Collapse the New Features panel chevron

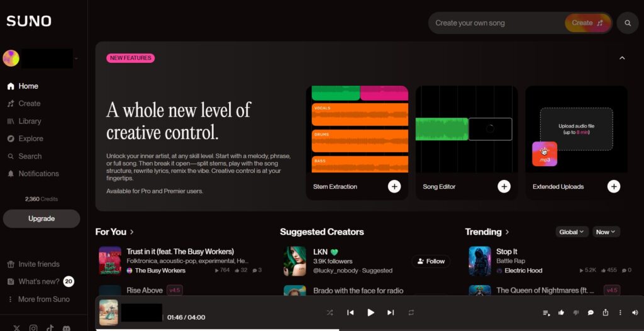pyautogui.click(x=622, y=58)
